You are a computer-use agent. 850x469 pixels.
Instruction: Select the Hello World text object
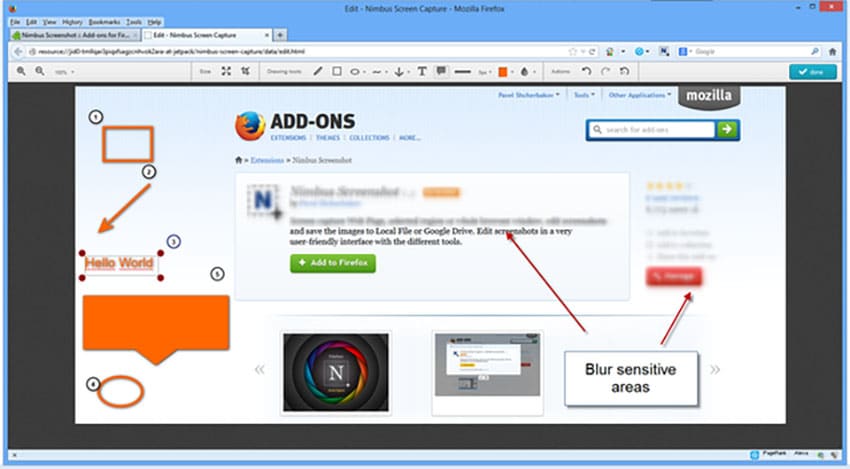119,264
